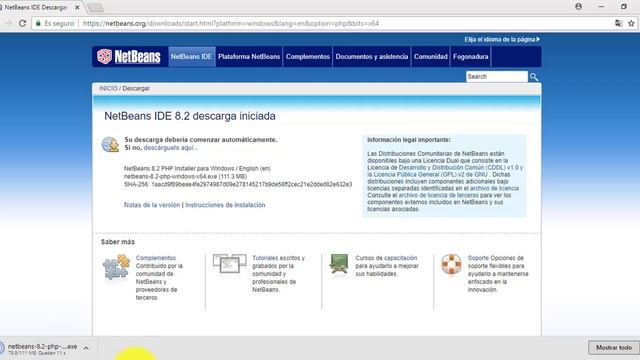Bookmark page with star icon

click(631, 23)
